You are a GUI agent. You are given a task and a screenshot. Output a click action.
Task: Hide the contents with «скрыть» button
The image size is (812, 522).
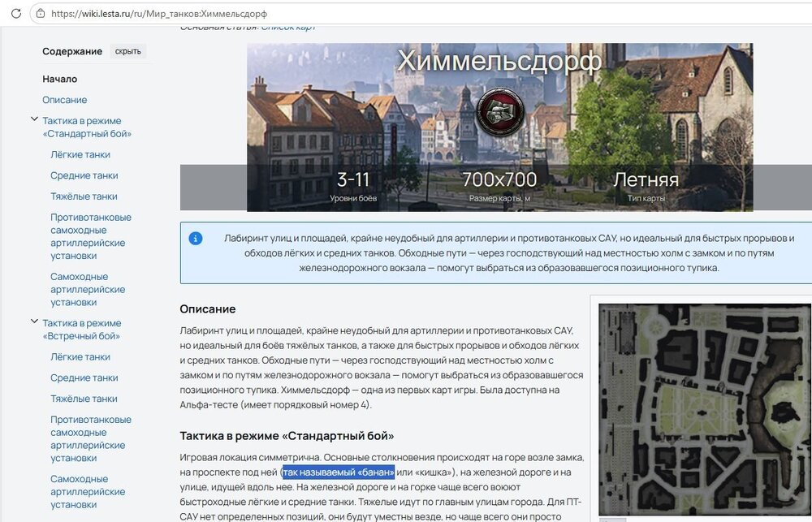[128, 51]
